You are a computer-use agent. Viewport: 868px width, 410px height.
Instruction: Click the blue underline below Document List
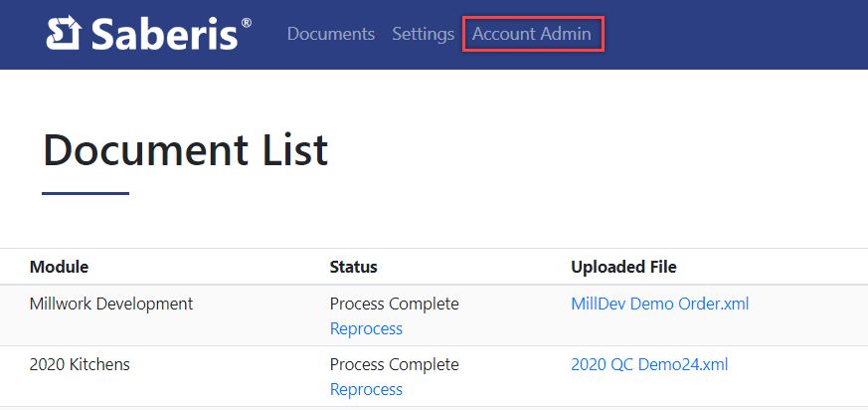tap(86, 193)
